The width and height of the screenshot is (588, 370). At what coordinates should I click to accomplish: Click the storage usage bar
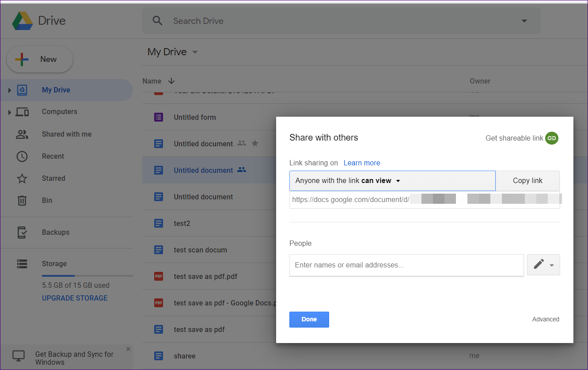(x=87, y=276)
